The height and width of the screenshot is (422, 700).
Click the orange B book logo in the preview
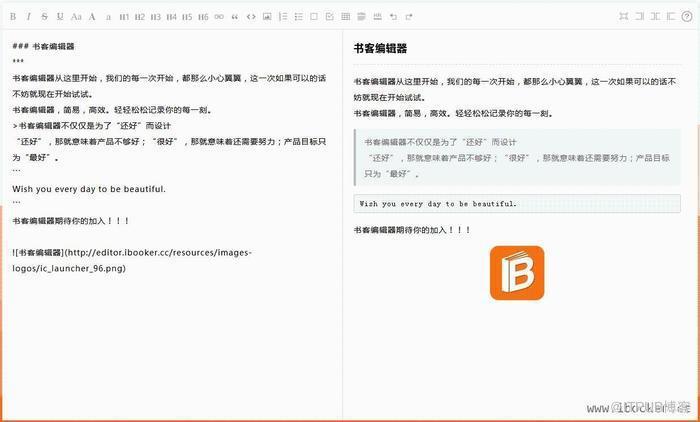click(517, 273)
